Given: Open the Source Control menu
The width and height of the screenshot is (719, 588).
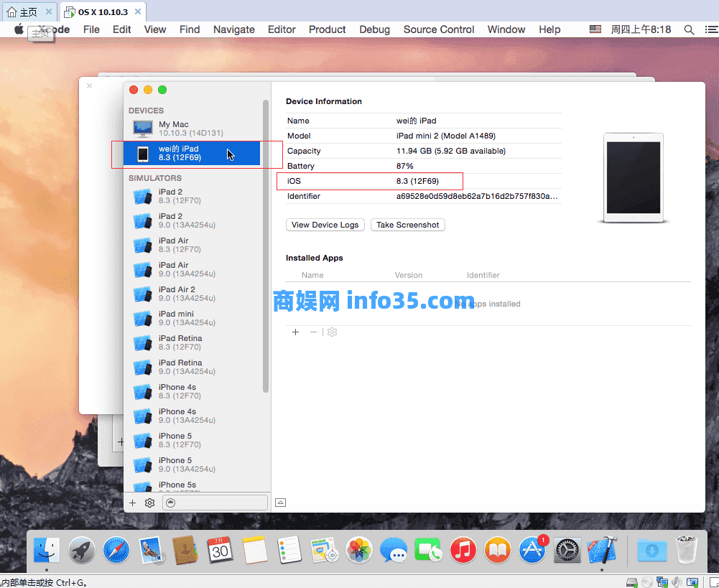Looking at the screenshot, I should pos(439,29).
